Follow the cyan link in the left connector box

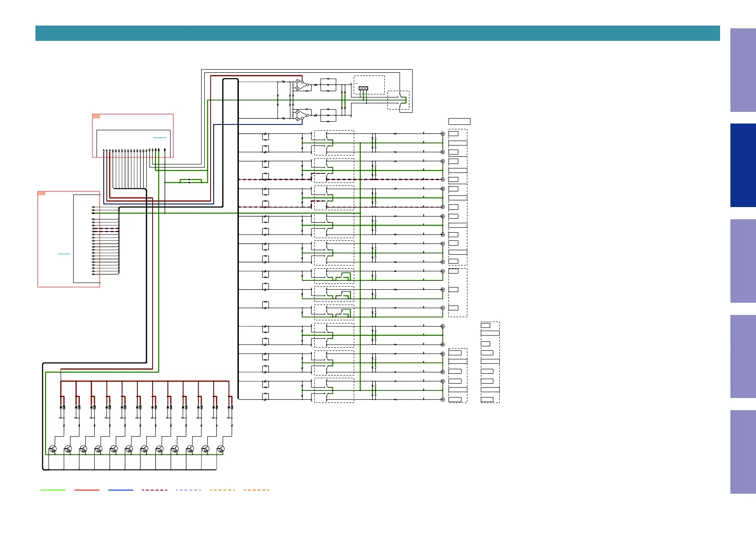(64, 254)
